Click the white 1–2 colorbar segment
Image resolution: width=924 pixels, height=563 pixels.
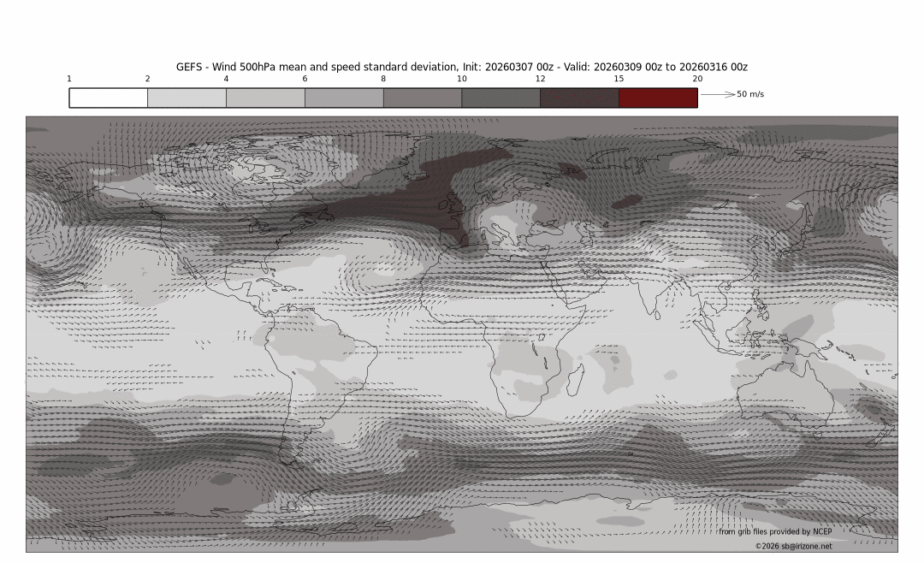pos(108,98)
